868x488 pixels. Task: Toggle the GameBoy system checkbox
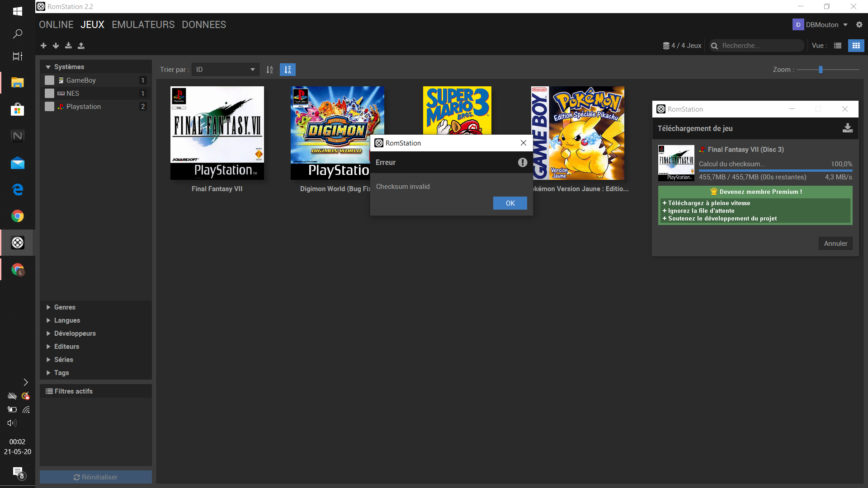50,80
